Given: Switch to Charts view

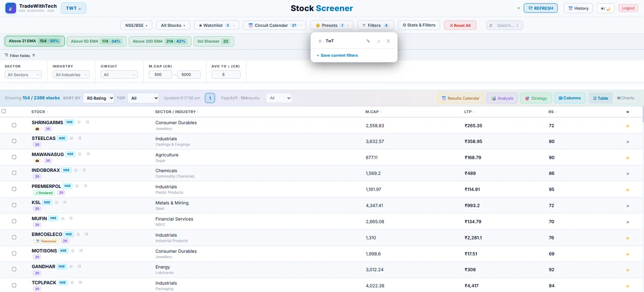Looking at the screenshot, I should click(625, 98).
